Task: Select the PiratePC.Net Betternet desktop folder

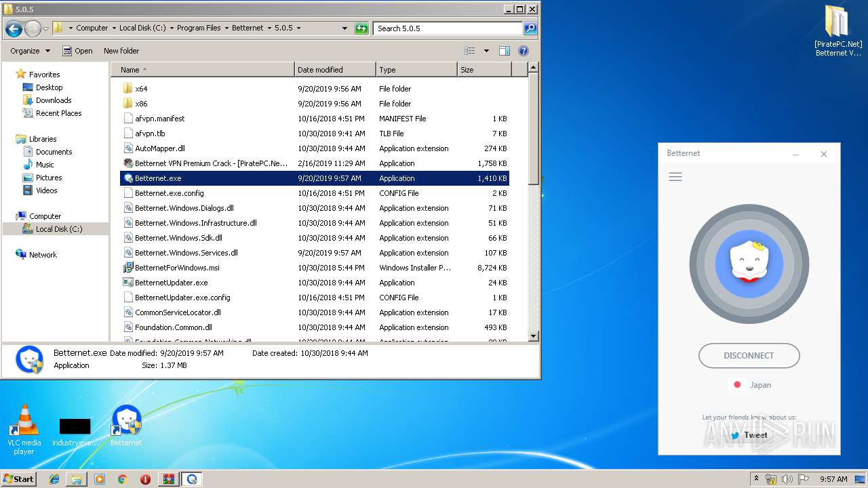Action: [838, 31]
